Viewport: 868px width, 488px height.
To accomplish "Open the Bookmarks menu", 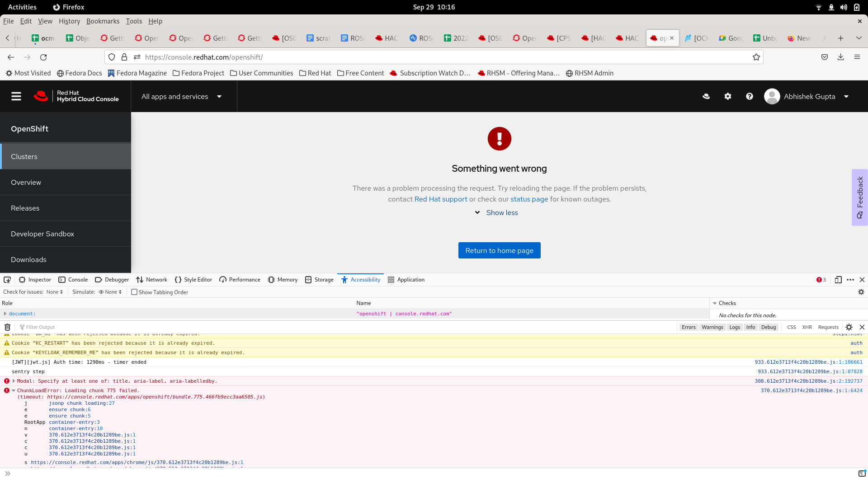I will point(103,21).
